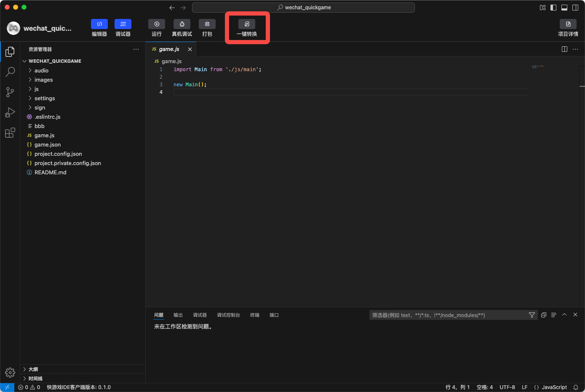Viewport: 585px width, 392px height.
Task: Click the problems filter input field
Action: (449, 315)
